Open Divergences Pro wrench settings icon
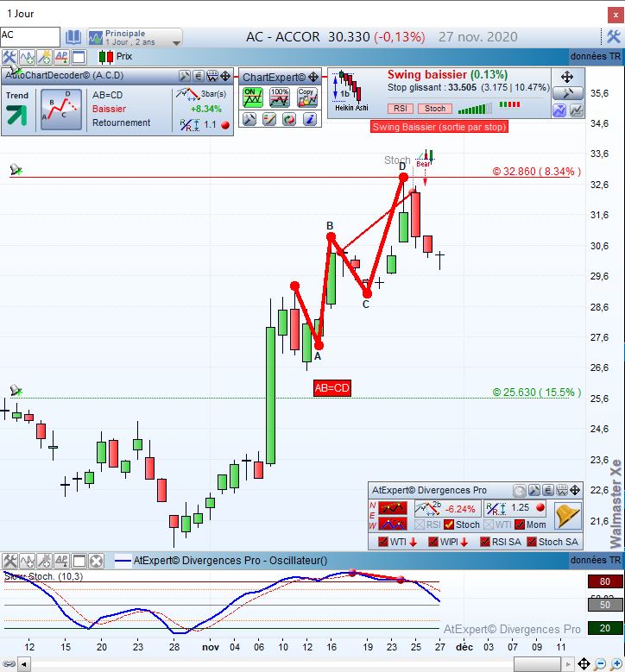The width and height of the screenshot is (625, 672). [x=534, y=490]
